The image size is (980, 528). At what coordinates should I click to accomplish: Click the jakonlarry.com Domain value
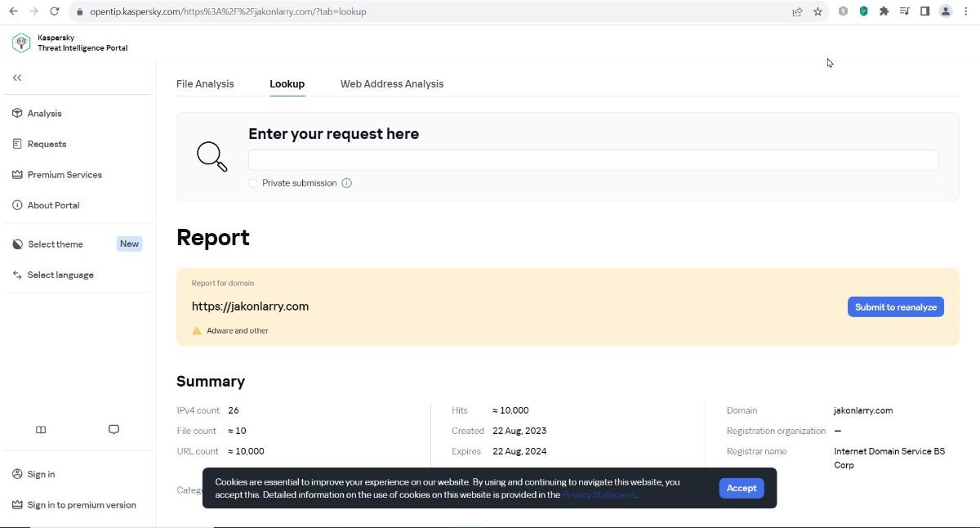[x=863, y=410]
